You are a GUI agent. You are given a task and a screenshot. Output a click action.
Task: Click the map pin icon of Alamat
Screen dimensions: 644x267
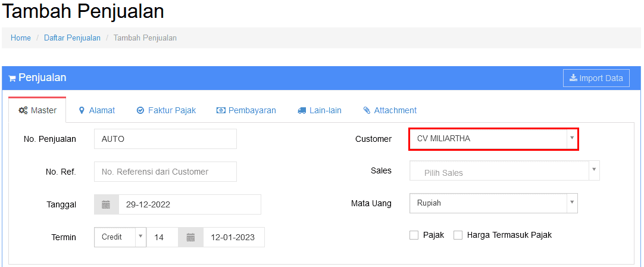coord(82,110)
